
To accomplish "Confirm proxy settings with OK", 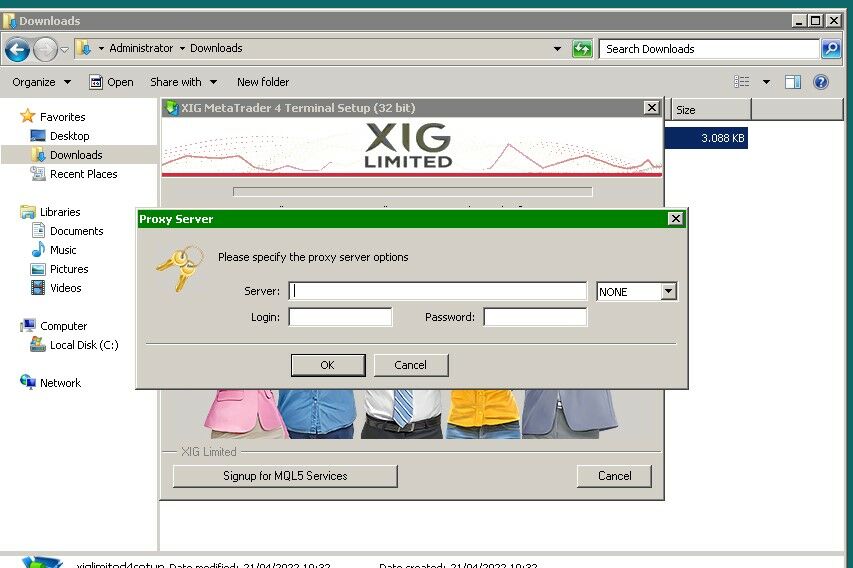I will pos(328,365).
